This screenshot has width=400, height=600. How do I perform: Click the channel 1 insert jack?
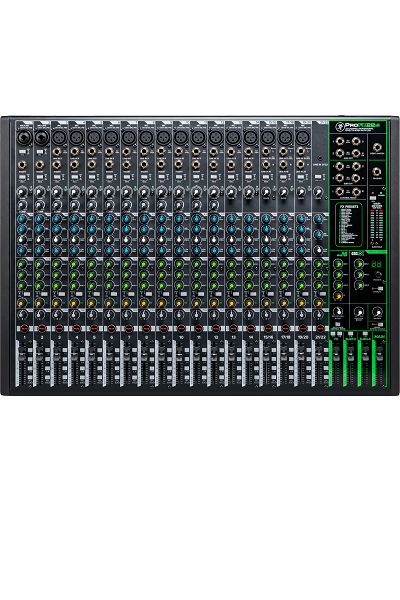point(23,165)
